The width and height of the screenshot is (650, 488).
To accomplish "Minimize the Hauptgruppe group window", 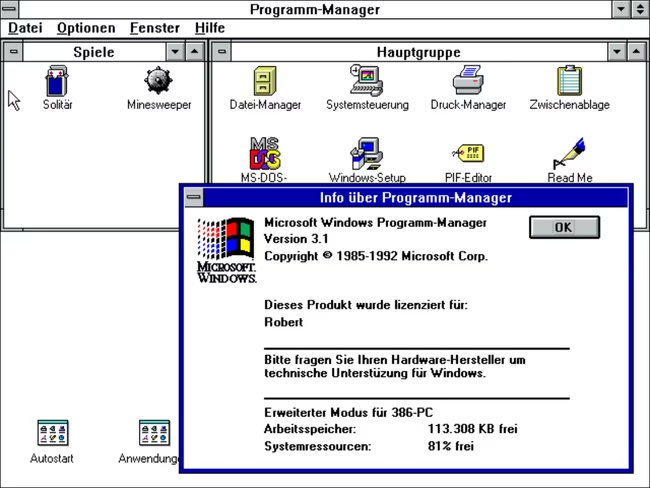I will tap(617, 52).
